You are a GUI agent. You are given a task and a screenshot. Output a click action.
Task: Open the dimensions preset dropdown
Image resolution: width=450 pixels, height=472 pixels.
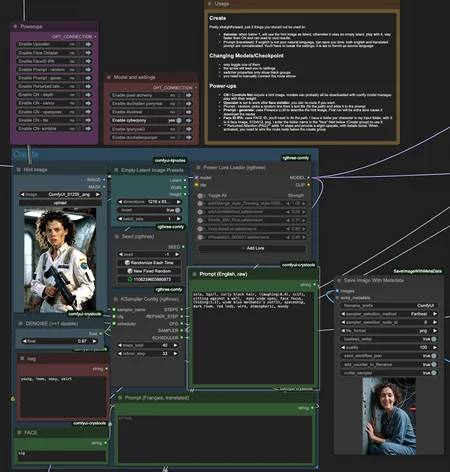pos(149,202)
